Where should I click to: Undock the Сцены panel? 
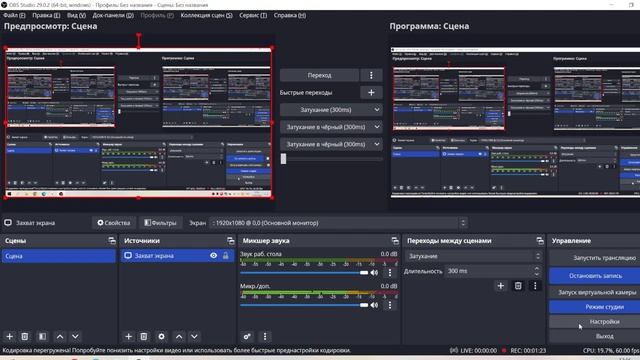point(112,241)
